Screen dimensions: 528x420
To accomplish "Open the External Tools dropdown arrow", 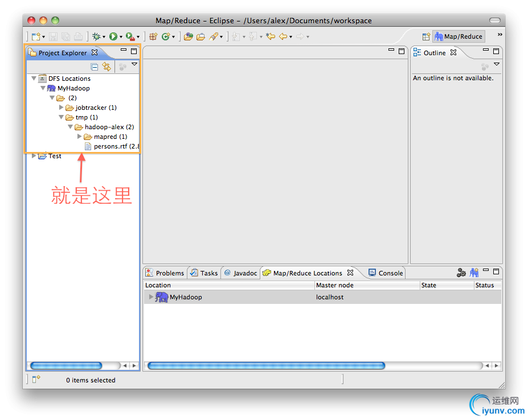I will [138, 37].
